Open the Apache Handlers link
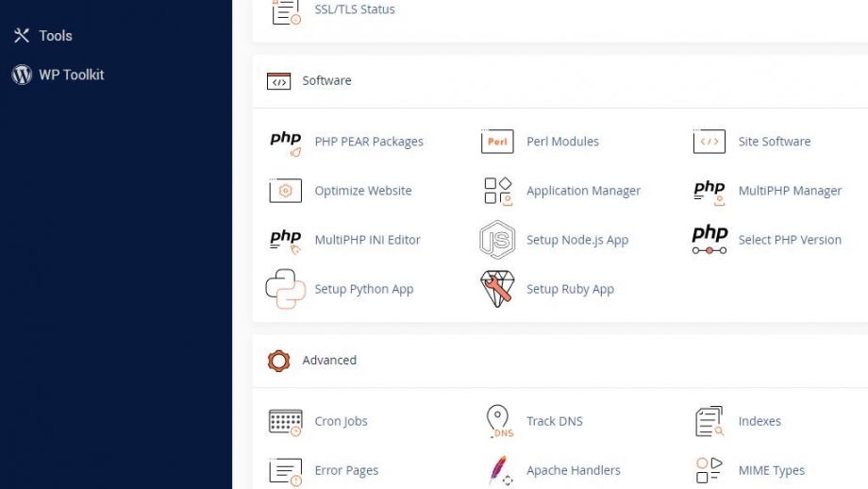Image resolution: width=868 pixels, height=489 pixels. pyautogui.click(x=574, y=471)
